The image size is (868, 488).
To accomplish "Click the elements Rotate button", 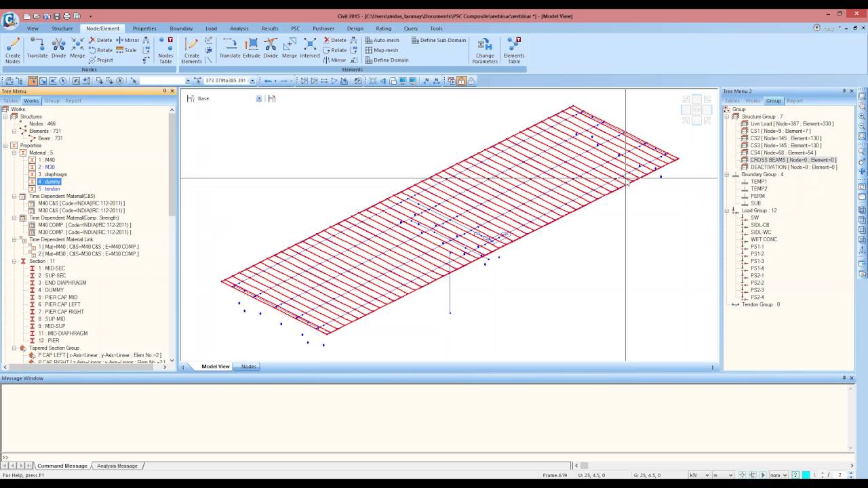I will (x=335, y=50).
